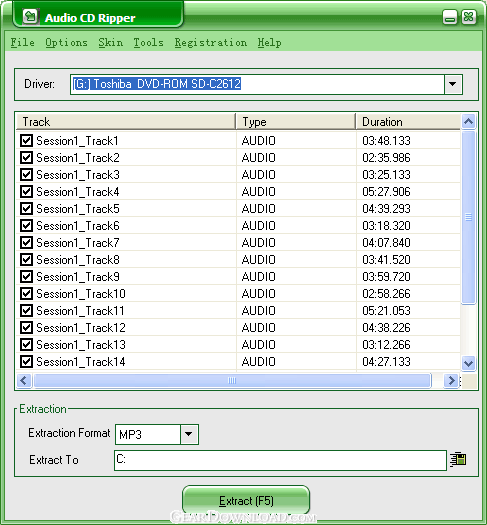This screenshot has width=487, height=525.
Task: Sort by the Duration column header
Action: (408, 122)
